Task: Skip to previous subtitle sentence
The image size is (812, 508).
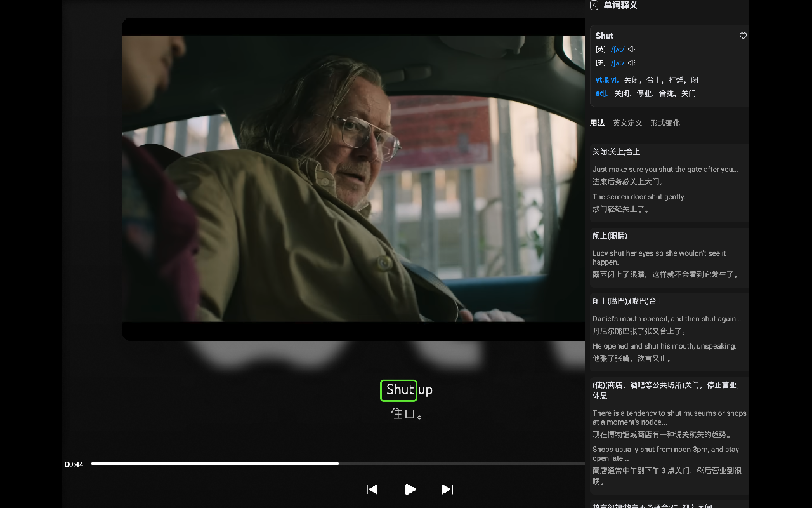Action: (372, 489)
